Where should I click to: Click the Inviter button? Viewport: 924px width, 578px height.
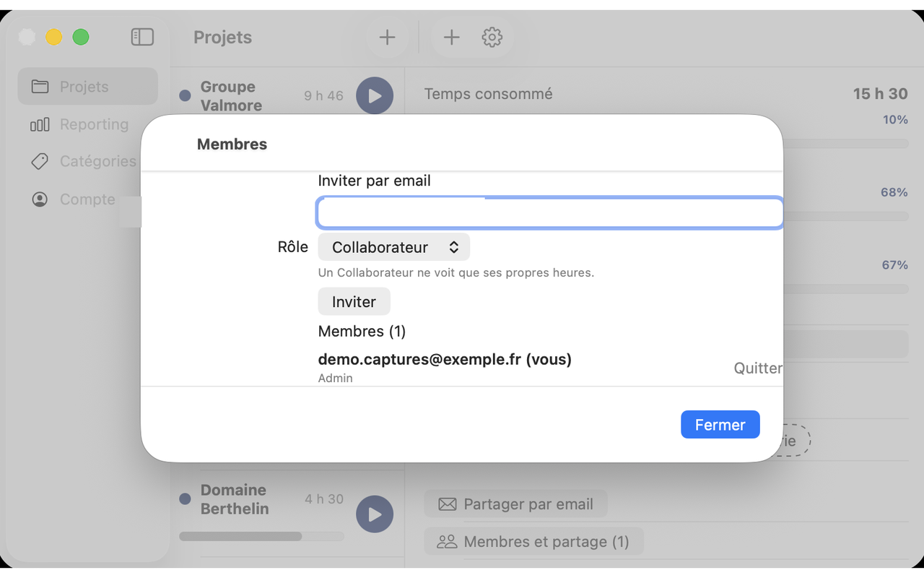point(354,302)
